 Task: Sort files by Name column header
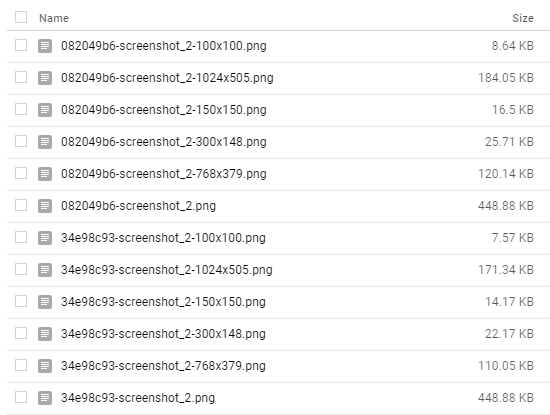tap(54, 18)
